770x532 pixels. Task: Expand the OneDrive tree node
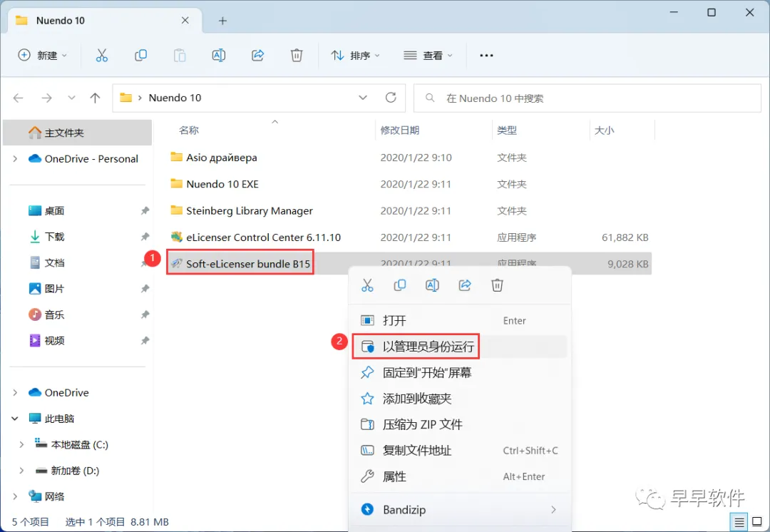[x=15, y=392]
